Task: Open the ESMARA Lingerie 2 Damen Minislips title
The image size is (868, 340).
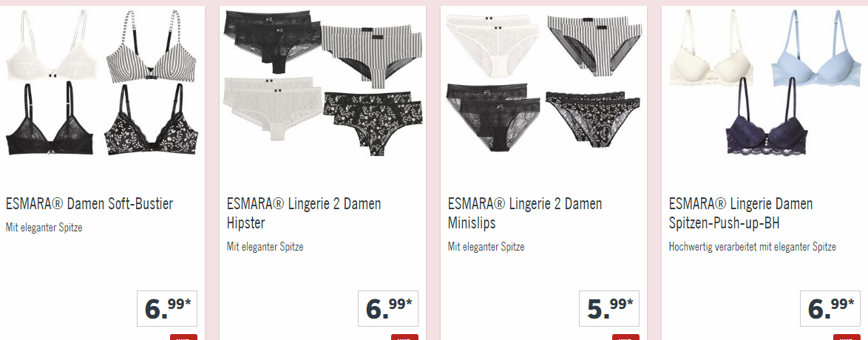Action: [x=525, y=213]
